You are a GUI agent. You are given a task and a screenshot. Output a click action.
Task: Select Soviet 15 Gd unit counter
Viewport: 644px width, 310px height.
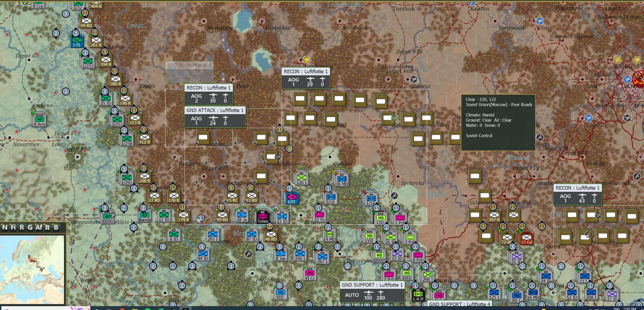[x=526, y=238]
